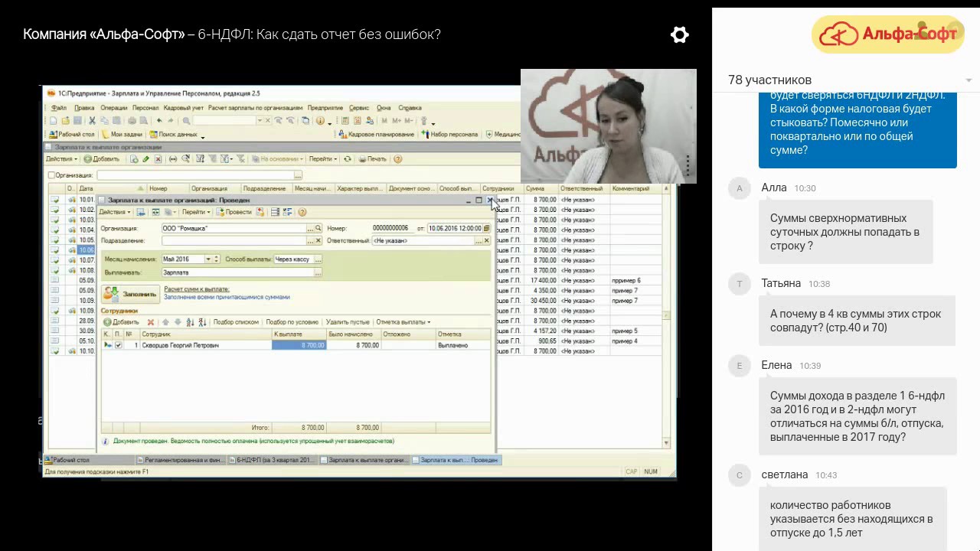This screenshot has height=551, width=980.
Task: Open Способ выплаты selection button
Action: point(318,259)
